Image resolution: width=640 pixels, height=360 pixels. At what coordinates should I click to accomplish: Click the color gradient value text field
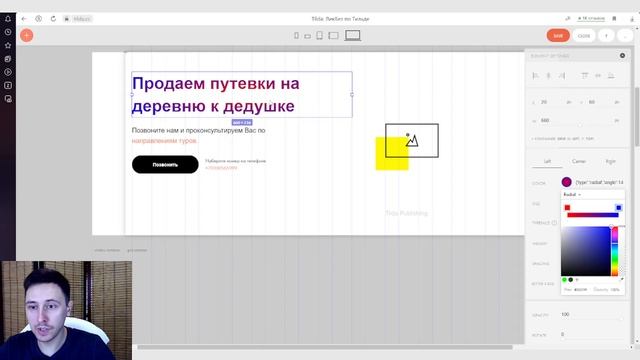(x=599, y=182)
